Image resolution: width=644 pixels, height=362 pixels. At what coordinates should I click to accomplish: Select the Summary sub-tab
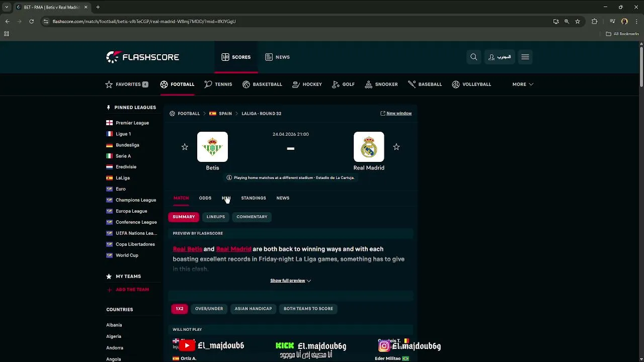point(184,217)
